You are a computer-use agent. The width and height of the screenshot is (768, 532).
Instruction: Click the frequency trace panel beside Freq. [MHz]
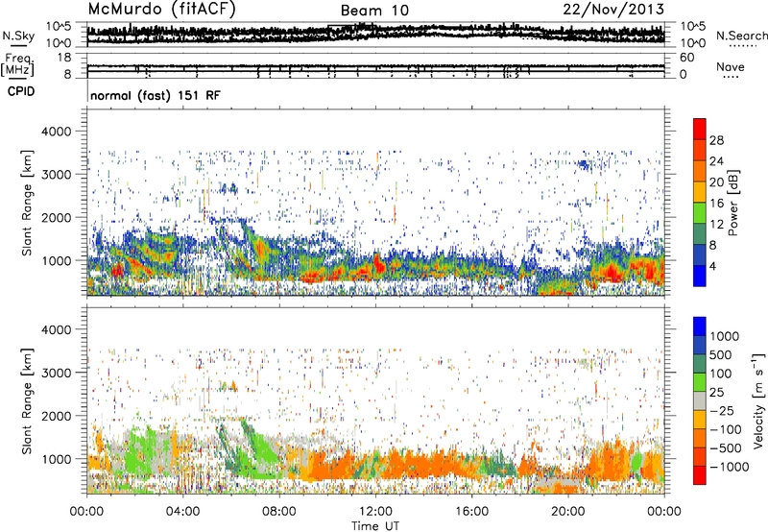click(375, 65)
